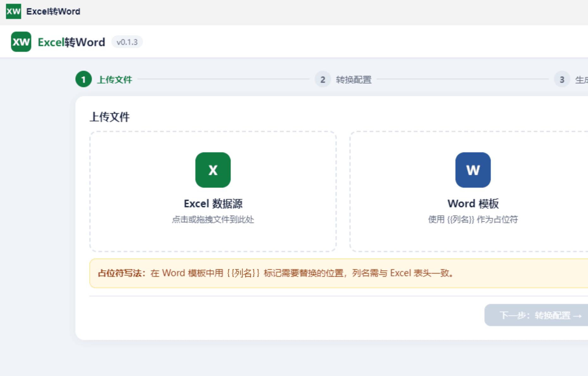The width and height of the screenshot is (588, 376).
Task: Select step 2 circle for 转换配置
Action: 323,79
